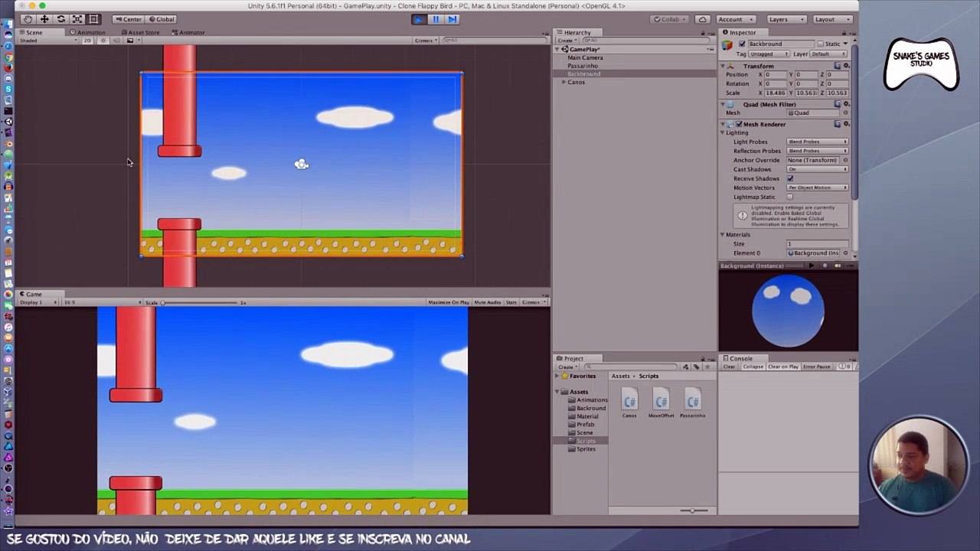Viewport: 980px width, 551px height.
Task: Open Scene view Gizmos dropdown
Action: pyautogui.click(x=425, y=41)
